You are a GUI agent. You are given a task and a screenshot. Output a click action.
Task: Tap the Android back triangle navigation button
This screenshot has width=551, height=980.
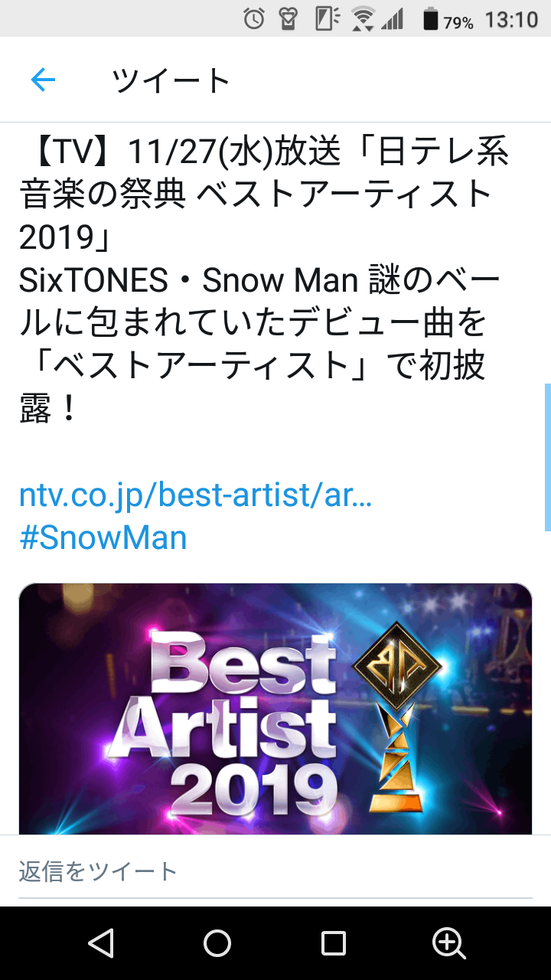[x=101, y=943]
